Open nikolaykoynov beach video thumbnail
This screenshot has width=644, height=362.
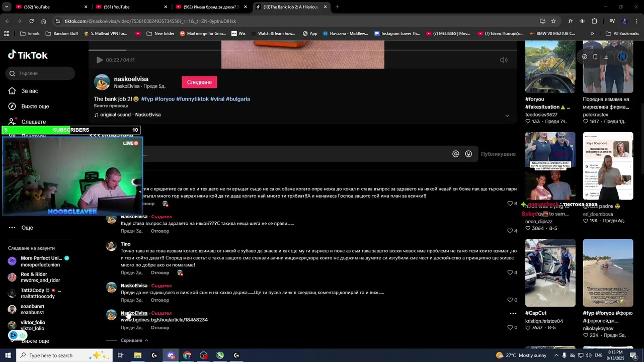coord(608,273)
